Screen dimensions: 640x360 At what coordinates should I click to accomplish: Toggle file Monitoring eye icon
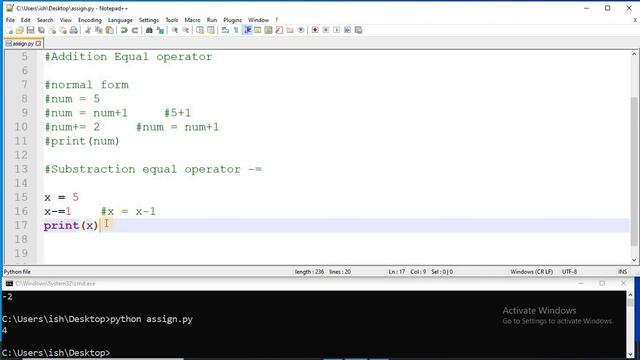tap(301, 30)
